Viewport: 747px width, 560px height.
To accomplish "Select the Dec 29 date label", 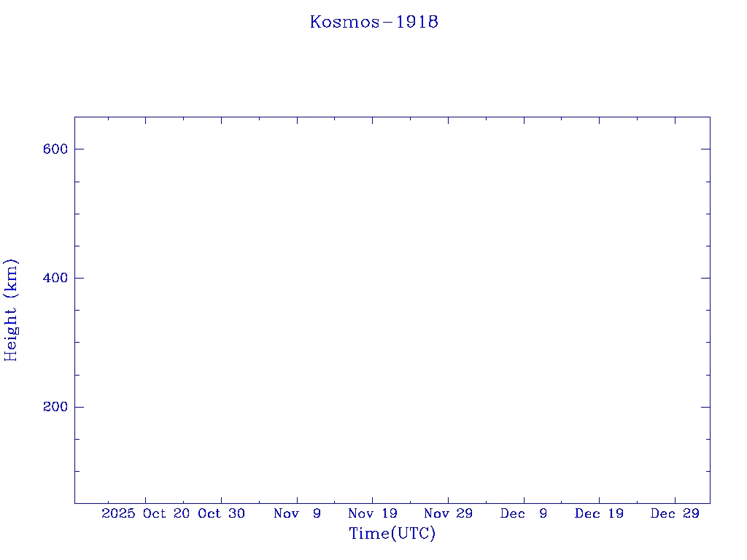I will [x=675, y=513].
